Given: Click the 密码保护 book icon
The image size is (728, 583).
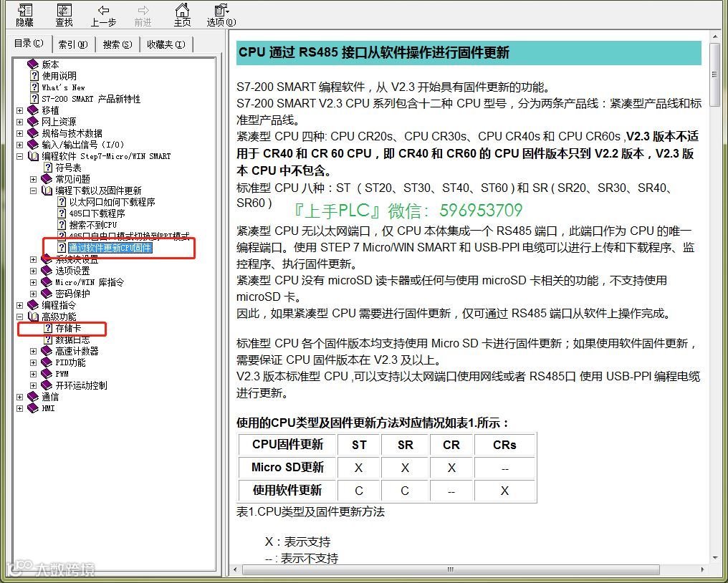Looking at the screenshot, I should pos(47,294).
